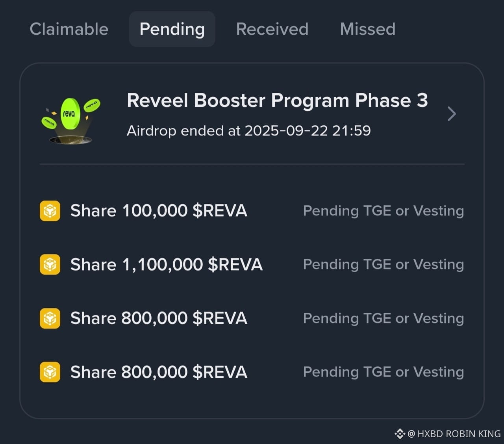Click Pending TGE or Vesting beside 100,000 $REVA
The image size is (504, 444).
tap(384, 211)
